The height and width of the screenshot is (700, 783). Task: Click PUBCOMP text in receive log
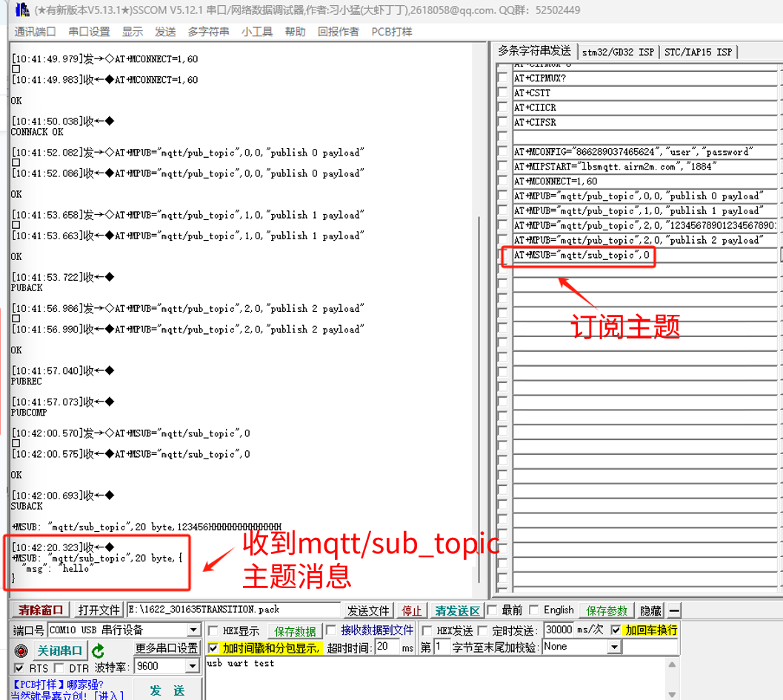click(29, 413)
